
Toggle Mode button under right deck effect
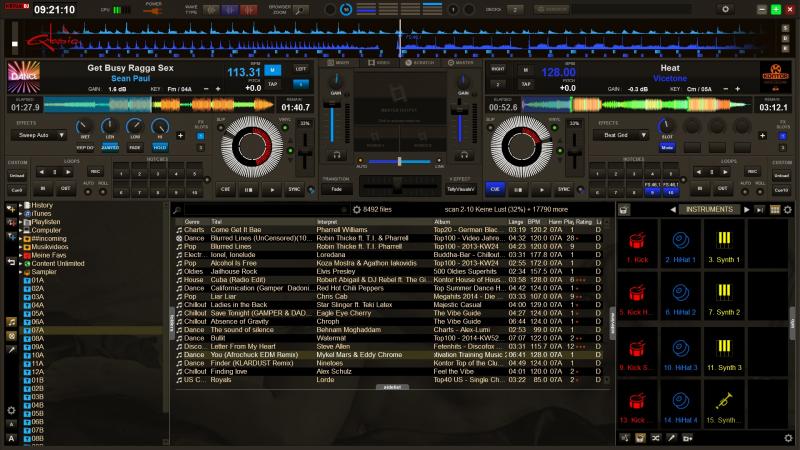click(667, 147)
